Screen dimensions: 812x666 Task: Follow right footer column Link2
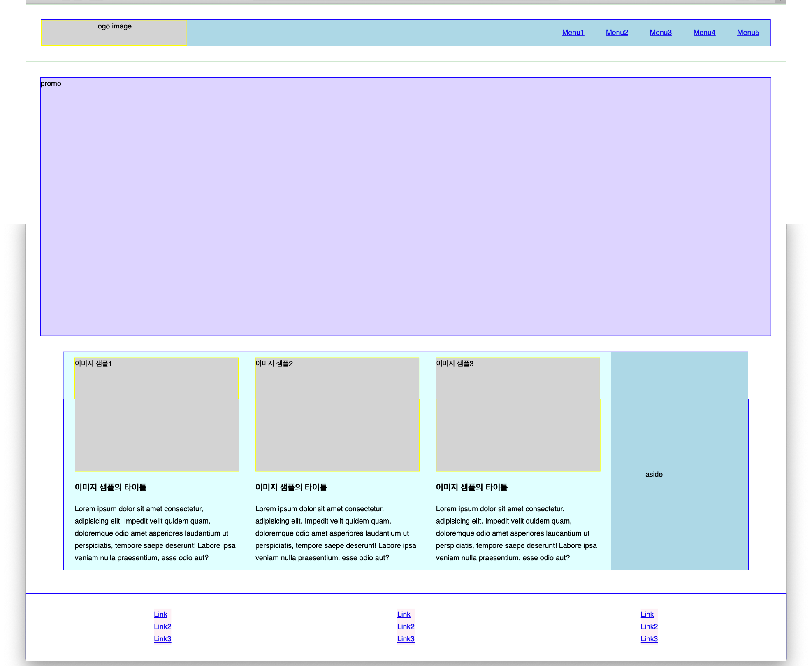click(x=649, y=627)
